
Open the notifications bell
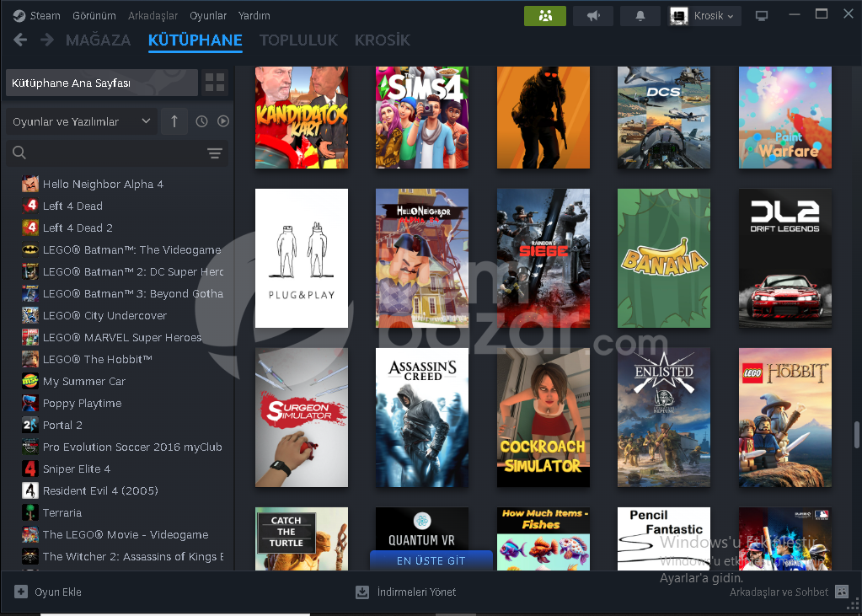(640, 16)
